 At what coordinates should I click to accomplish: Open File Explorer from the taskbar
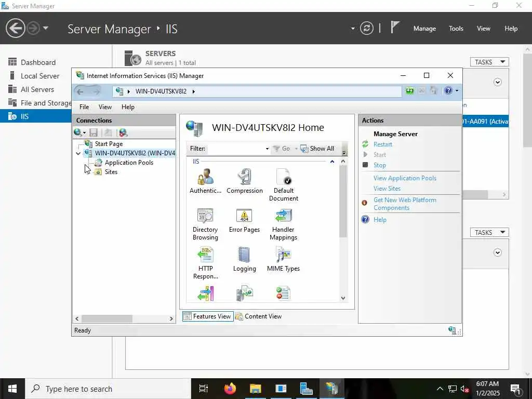coord(256,389)
